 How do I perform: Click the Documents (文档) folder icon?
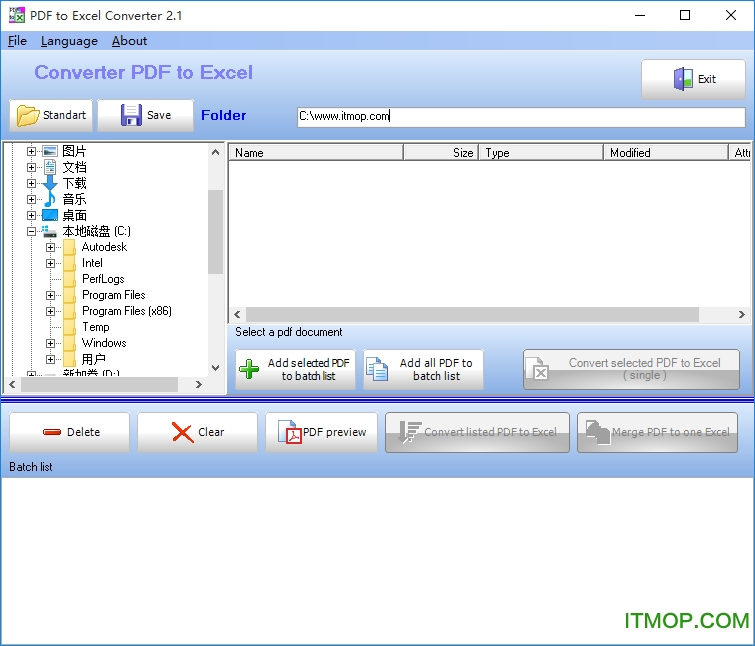click(x=50, y=167)
